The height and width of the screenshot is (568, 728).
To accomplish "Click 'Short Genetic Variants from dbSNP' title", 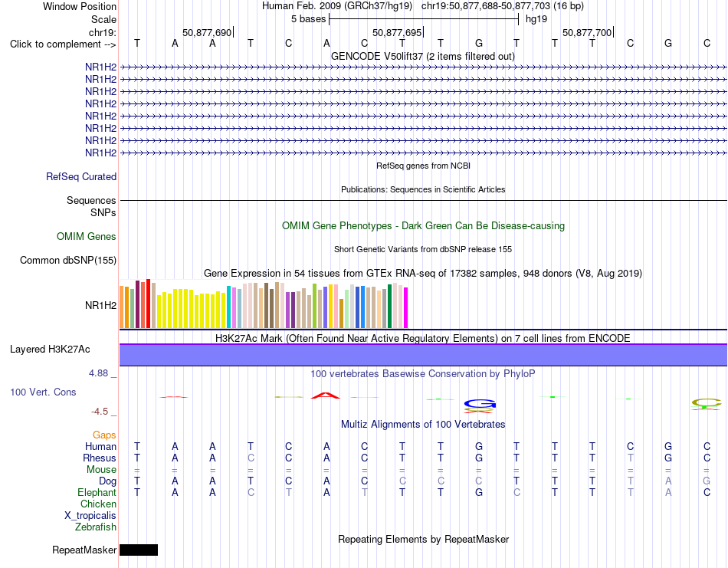I will [x=423, y=249].
